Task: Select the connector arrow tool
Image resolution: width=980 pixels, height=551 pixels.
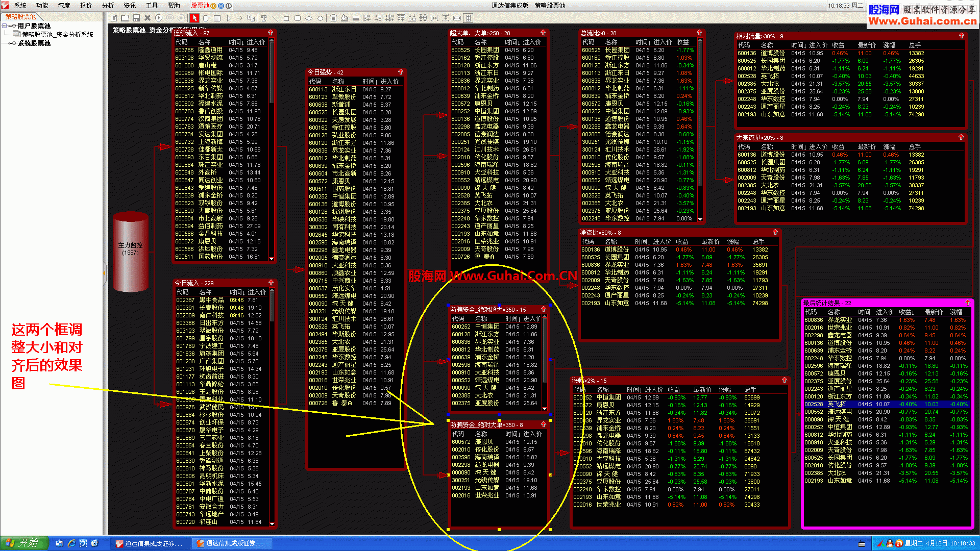Action: (x=239, y=18)
